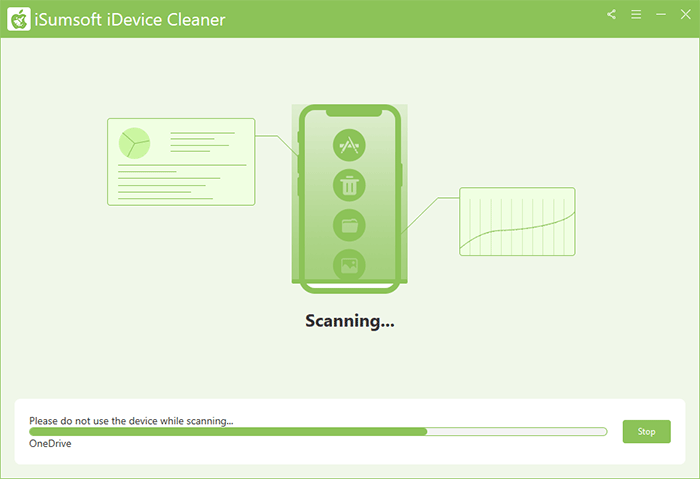Click the line graph card

(x=517, y=221)
